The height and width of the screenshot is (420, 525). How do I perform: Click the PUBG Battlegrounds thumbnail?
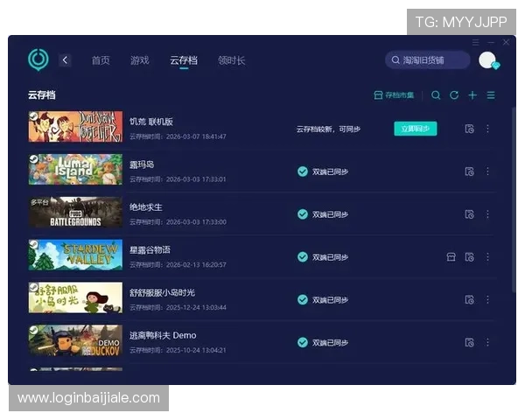pos(75,212)
